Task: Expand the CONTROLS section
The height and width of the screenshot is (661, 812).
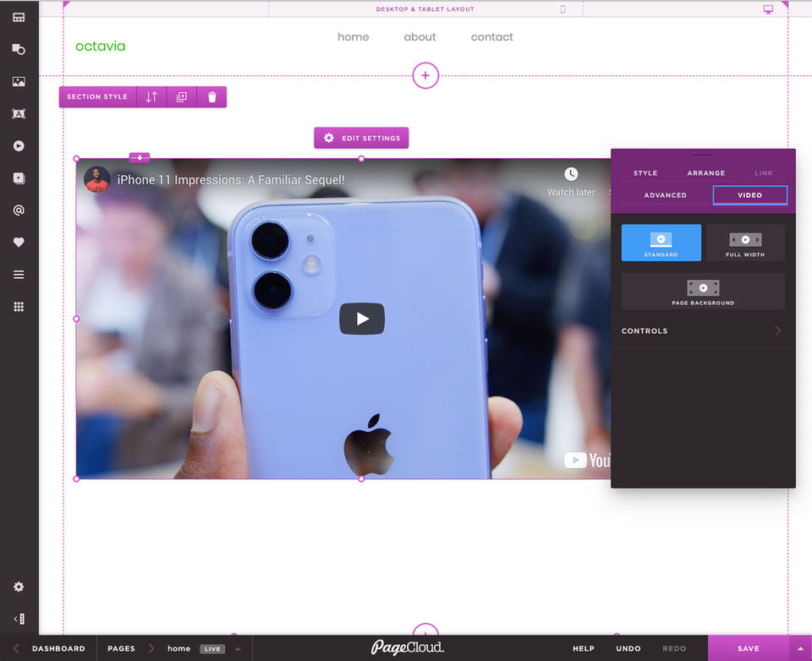Action: tap(703, 330)
